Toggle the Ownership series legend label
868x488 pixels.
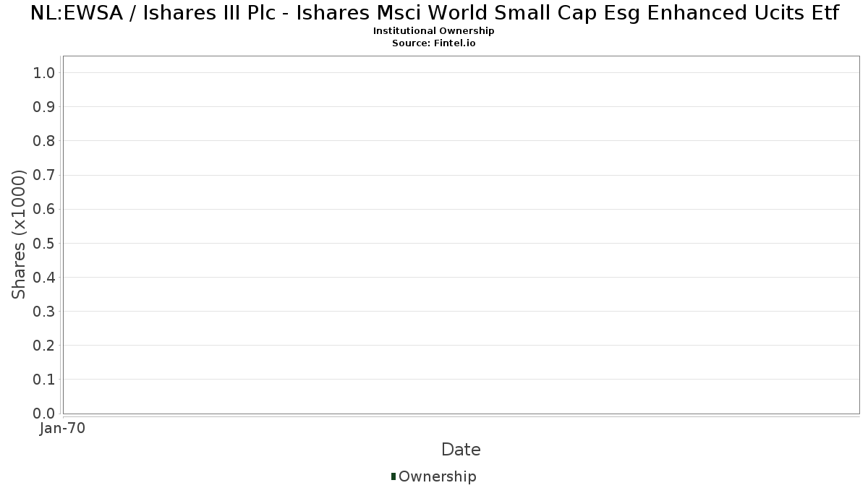(x=437, y=476)
